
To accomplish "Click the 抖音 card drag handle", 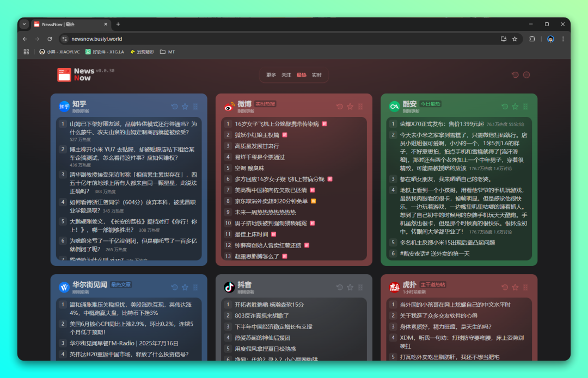I will point(360,287).
